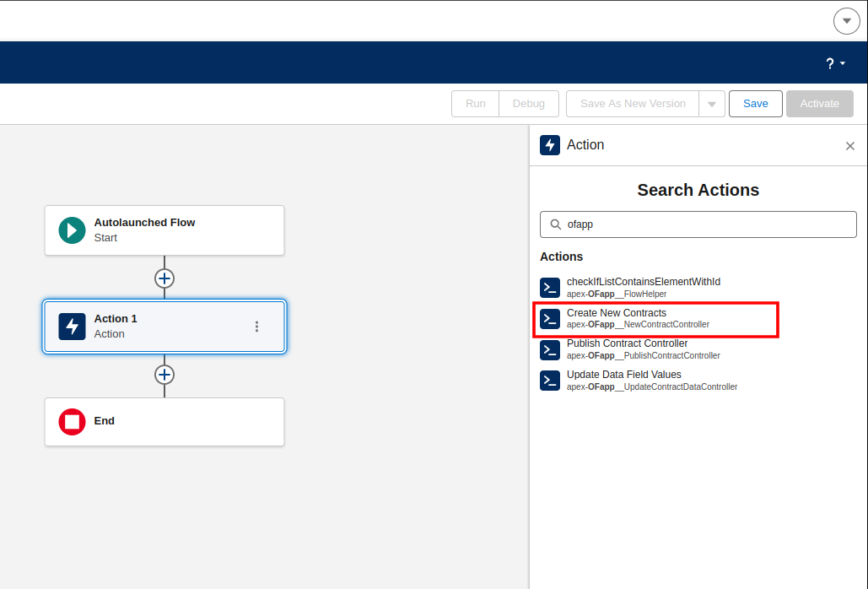Click the Update Data Field Values icon
This screenshot has height=589, width=868.
[x=550, y=381]
